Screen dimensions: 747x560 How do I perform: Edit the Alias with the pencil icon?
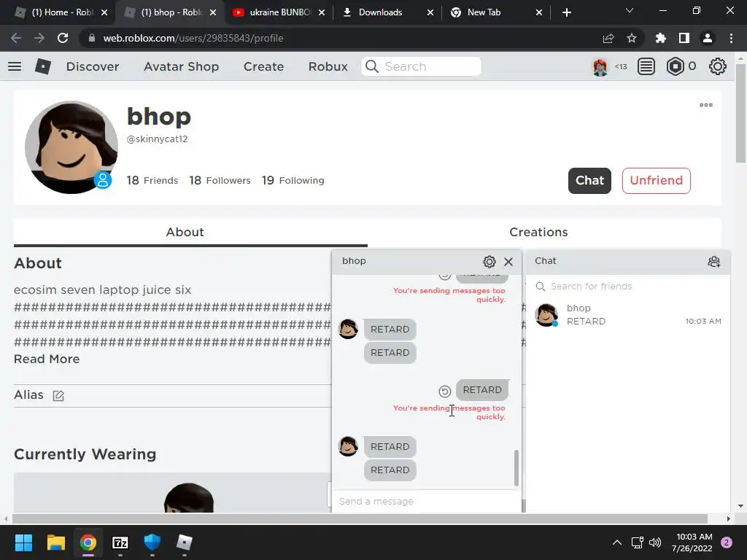pos(58,396)
